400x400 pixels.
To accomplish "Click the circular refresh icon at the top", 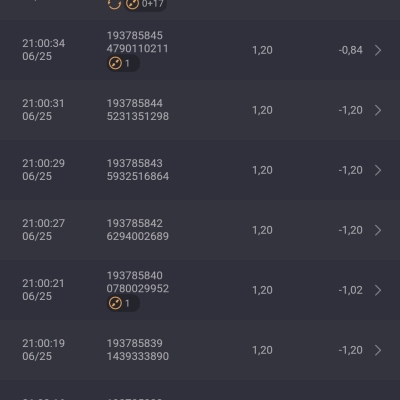I will coord(114,4).
